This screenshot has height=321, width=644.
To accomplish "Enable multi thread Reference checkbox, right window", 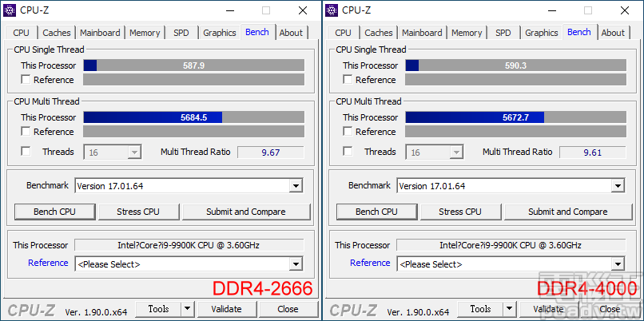I will [x=348, y=132].
